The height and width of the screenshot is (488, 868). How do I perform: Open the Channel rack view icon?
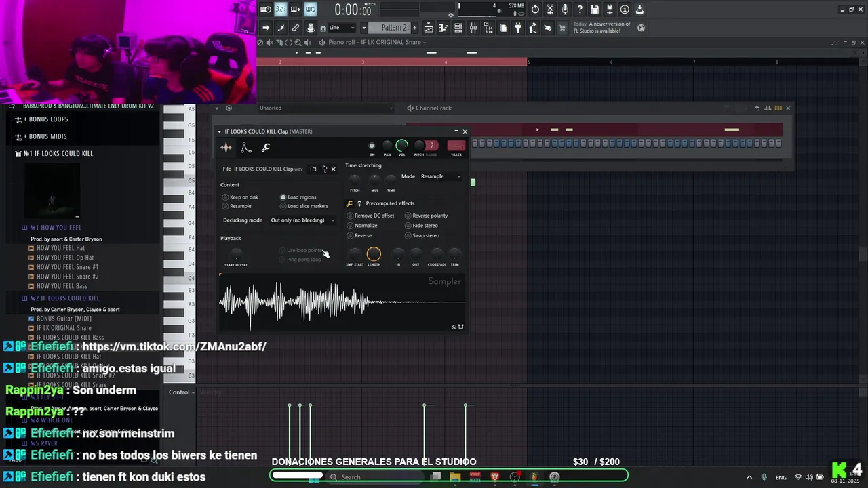[x=458, y=28]
